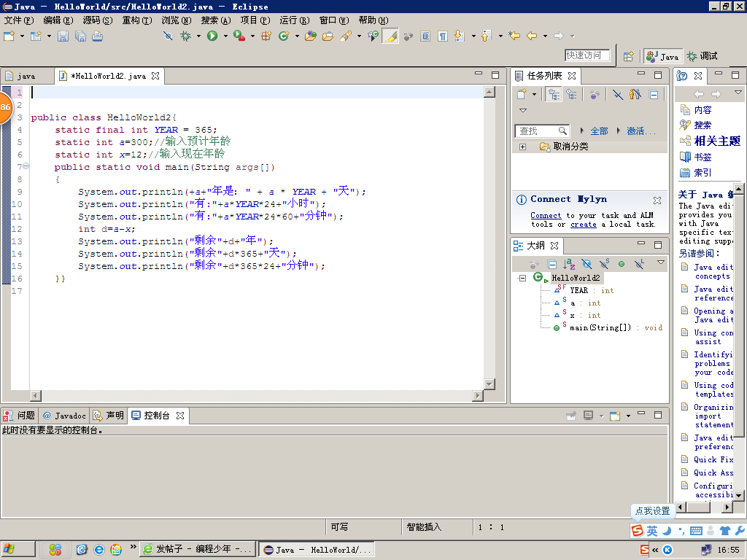Image resolution: width=747 pixels, height=560 pixels.
Task: Click the Print icon in toolbar
Action: (x=97, y=36)
